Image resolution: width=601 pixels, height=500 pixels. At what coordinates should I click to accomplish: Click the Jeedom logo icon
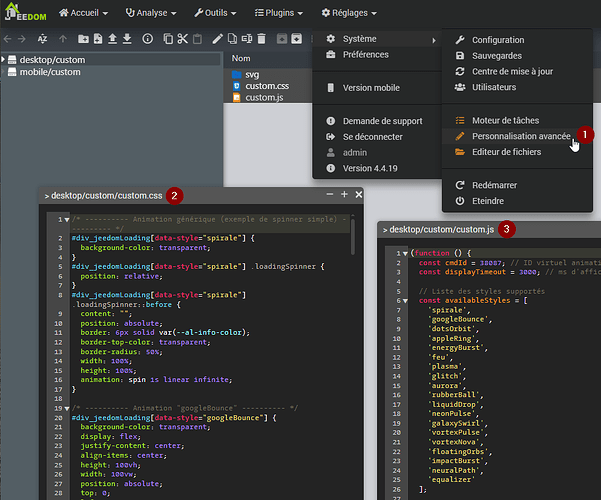(25, 12)
